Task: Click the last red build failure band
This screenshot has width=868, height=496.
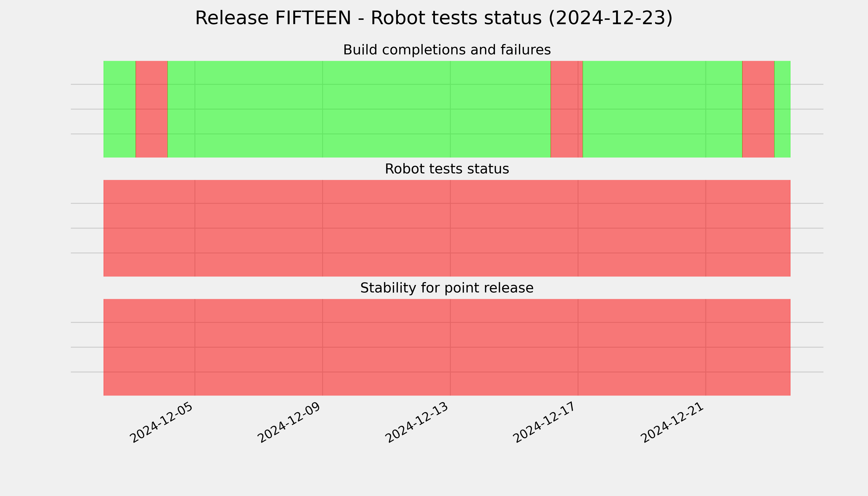Action: (x=758, y=109)
